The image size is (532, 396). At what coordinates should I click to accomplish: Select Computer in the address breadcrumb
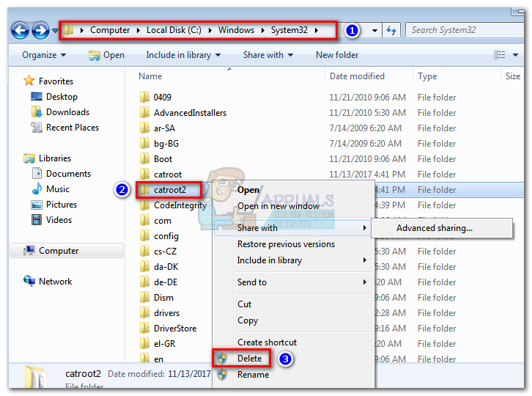point(110,30)
